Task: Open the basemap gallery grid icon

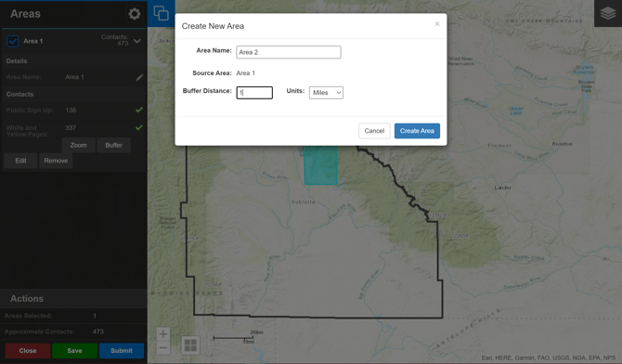Action: 190,345
